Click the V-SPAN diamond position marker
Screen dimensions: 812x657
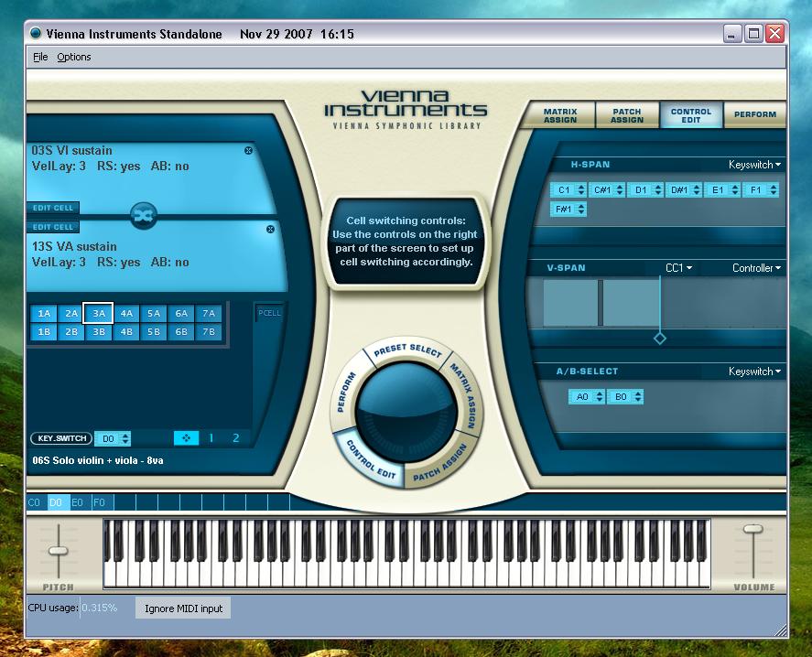660,339
